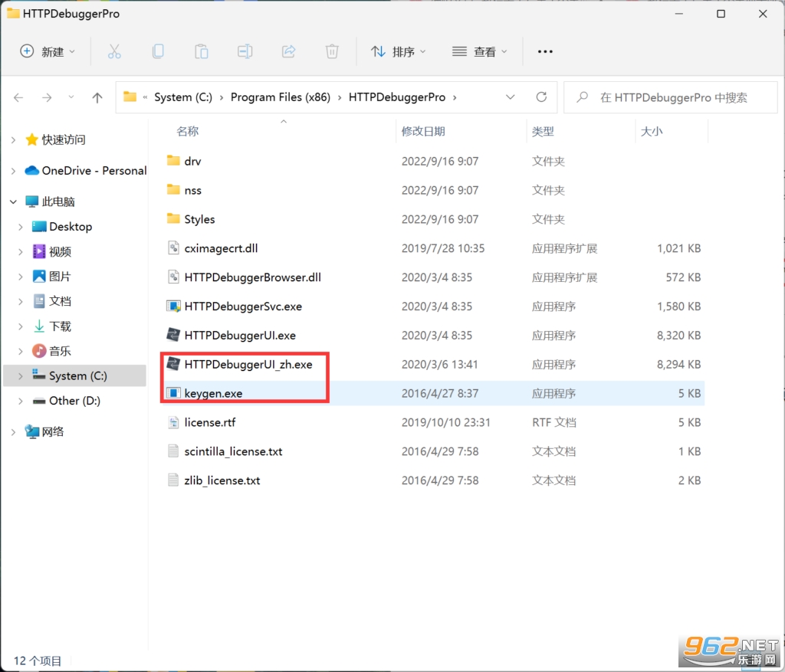The image size is (785, 672).
Task: Minimize the HTTPDebuggerPro window
Action: pyautogui.click(x=679, y=14)
